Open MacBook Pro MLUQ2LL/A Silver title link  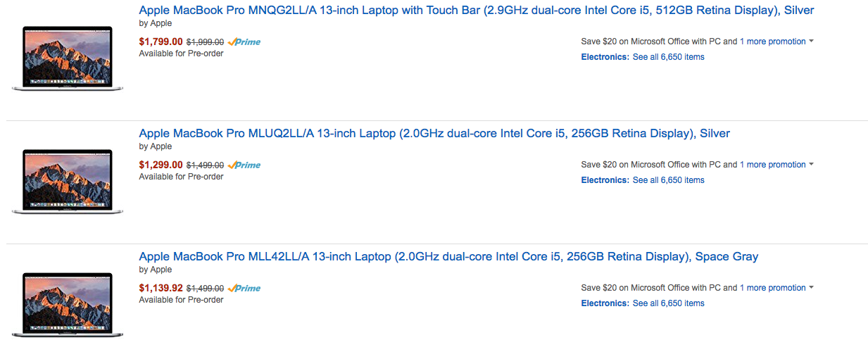[x=434, y=134]
